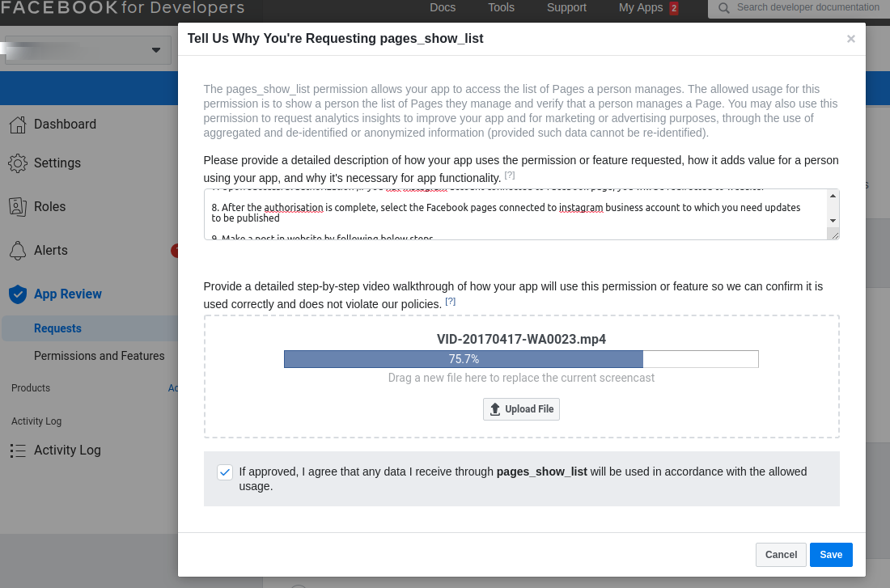This screenshot has height=588, width=890.
Task: Open the help link beside video walkthrough text
Action: (451, 301)
